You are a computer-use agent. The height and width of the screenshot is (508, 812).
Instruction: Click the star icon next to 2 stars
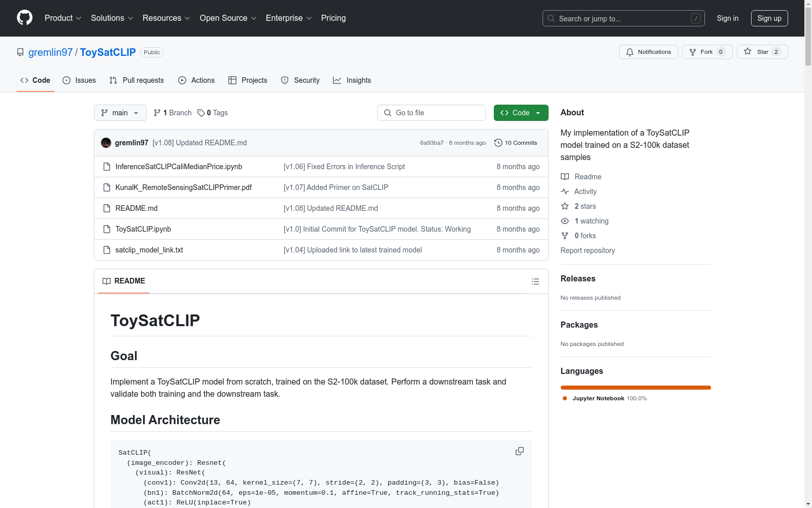coord(565,206)
